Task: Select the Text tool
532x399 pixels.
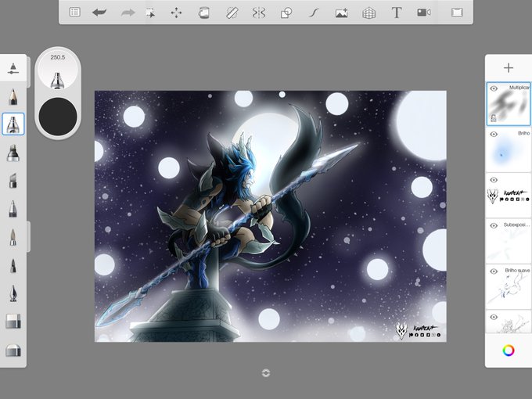Action: pyautogui.click(x=397, y=13)
